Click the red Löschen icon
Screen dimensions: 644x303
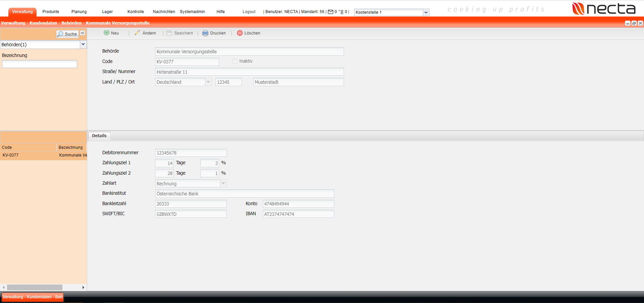pyautogui.click(x=240, y=33)
